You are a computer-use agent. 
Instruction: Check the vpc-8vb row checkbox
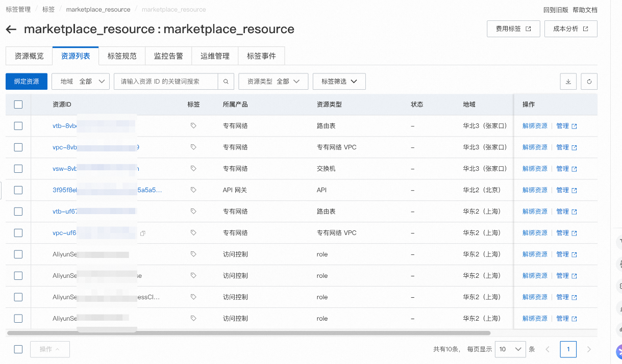pos(18,147)
